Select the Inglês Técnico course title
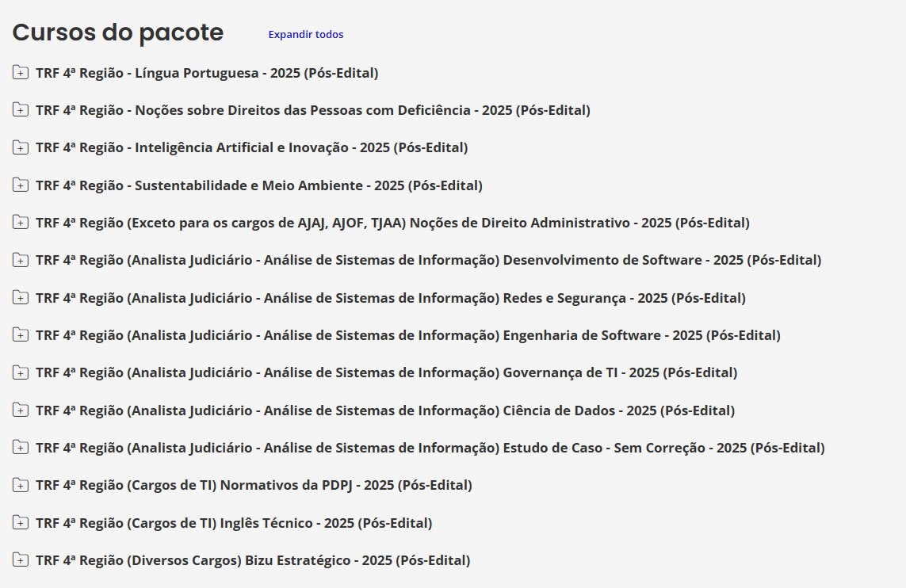906x588 pixels. [234, 523]
